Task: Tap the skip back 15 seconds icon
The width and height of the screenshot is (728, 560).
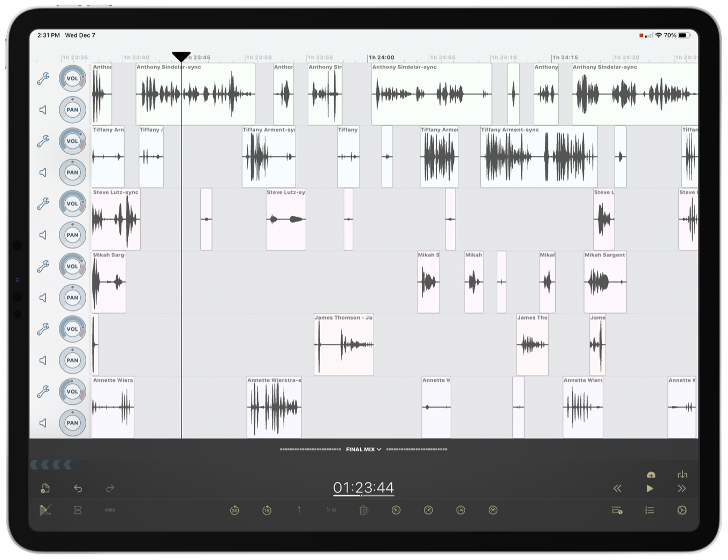Action: pyautogui.click(x=267, y=510)
